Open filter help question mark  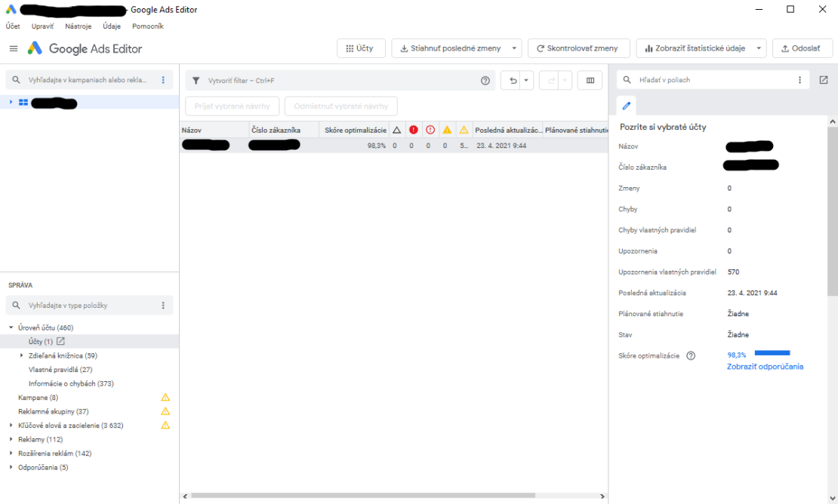pos(485,81)
